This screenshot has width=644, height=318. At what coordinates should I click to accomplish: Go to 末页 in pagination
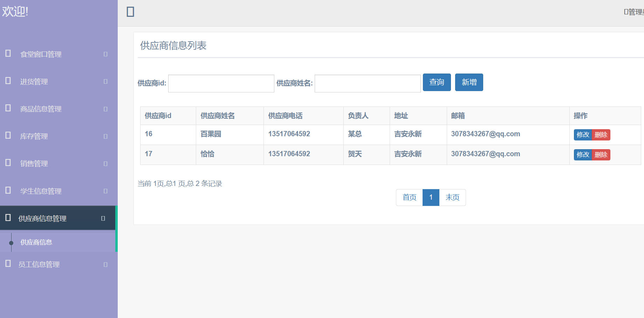[x=452, y=197]
